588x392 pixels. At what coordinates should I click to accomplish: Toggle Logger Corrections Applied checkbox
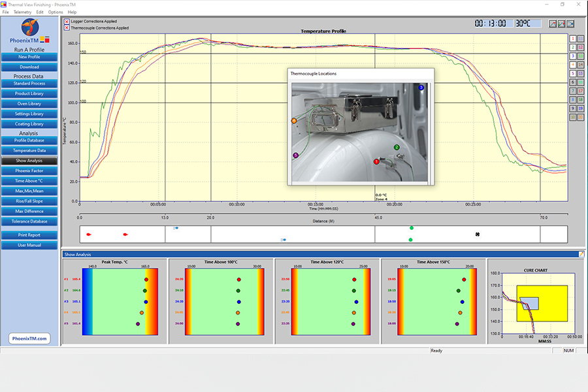pyautogui.click(x=67, y=22)
